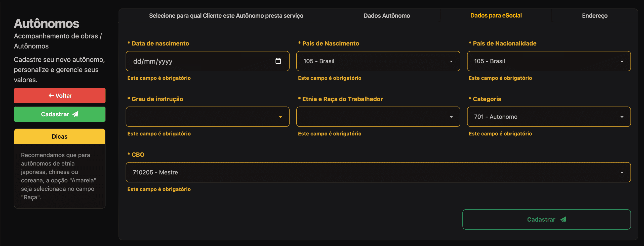Switch to the Dados Autônomo tab

point(386,16)
